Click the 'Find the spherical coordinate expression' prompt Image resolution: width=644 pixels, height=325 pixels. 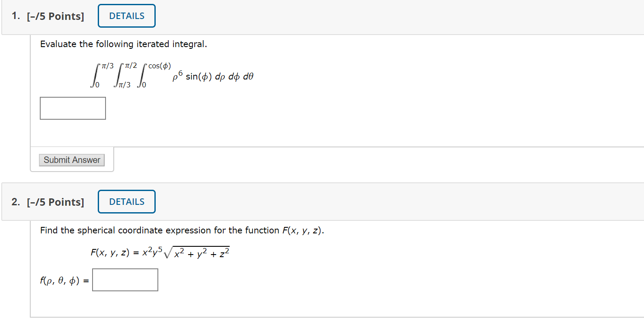tap(182, 230)
